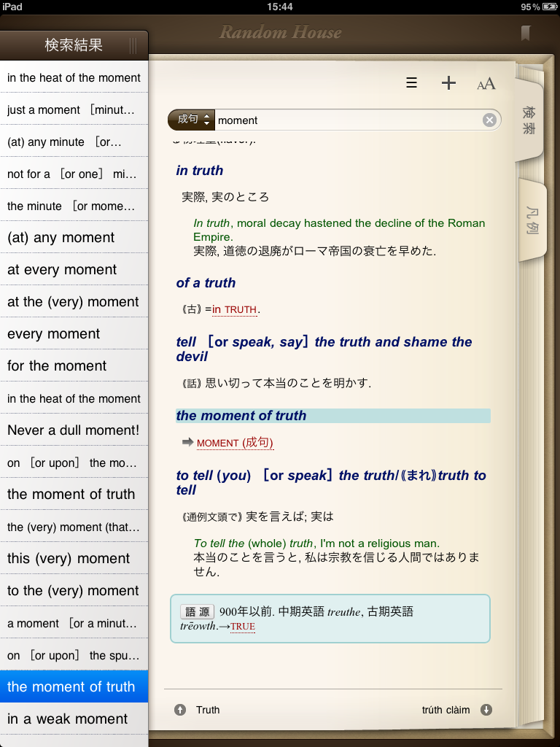Choose 'for the moment' in results
The width and height of the screenshot is (560, 747).
(74, 366)
